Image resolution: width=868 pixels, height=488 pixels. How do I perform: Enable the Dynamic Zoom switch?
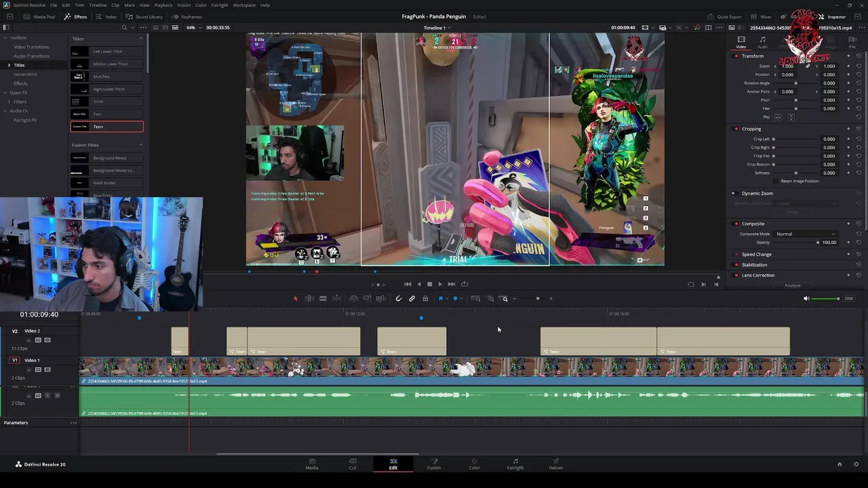point(733,193)
